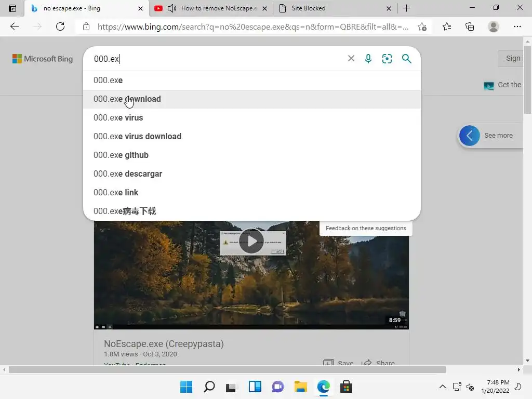This screenshot has height=399, width=532.
Task: Open tab actions menu icon
Action: point(12,8)
